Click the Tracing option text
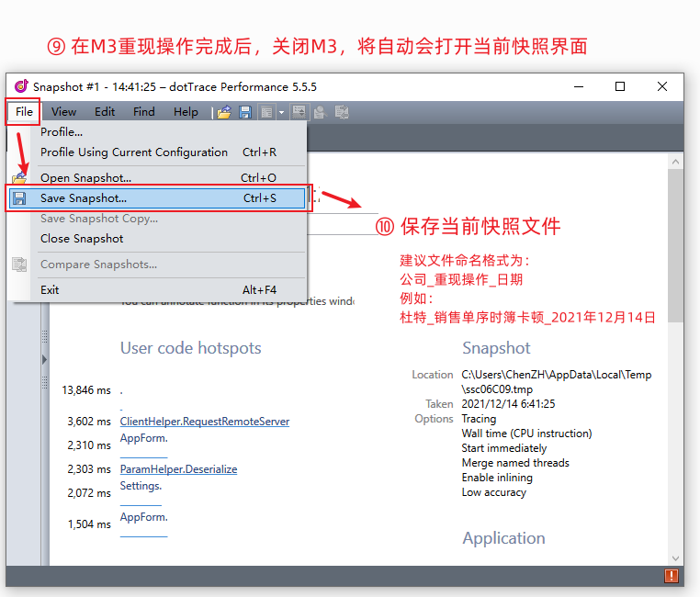The height and width of the screenshot is (597, 700). click(x=479, y=419)
